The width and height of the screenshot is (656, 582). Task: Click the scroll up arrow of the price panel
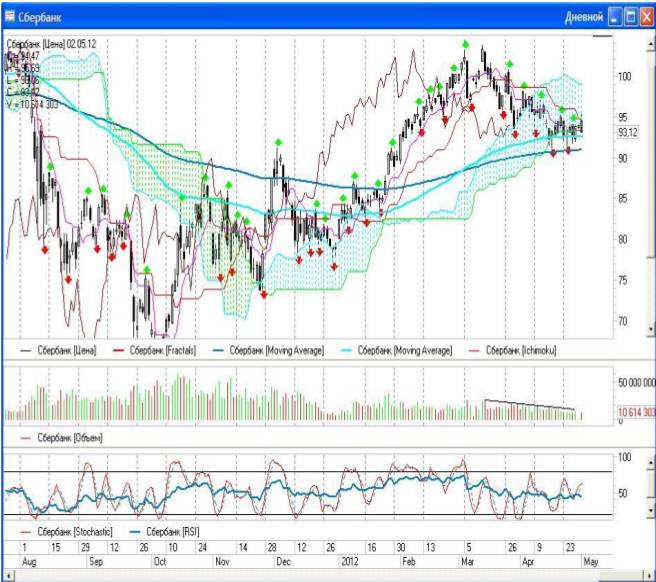pyautogui.click(x=651, y=44)
